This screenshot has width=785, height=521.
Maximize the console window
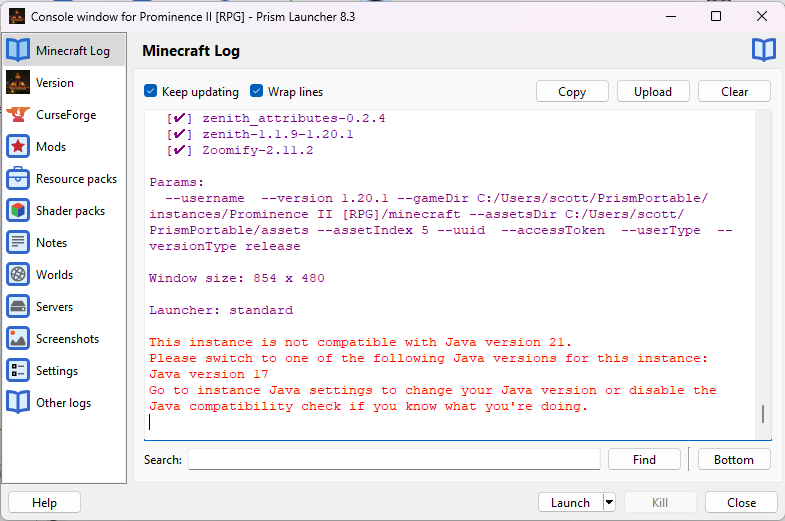pyautogui.click(x=716, y=17)
